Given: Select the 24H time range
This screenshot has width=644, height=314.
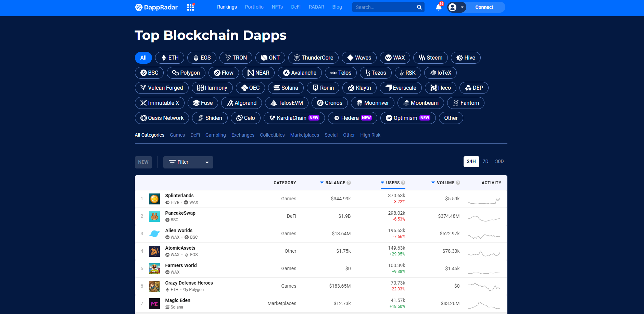Looking at the screenshot, I should 471,162.
